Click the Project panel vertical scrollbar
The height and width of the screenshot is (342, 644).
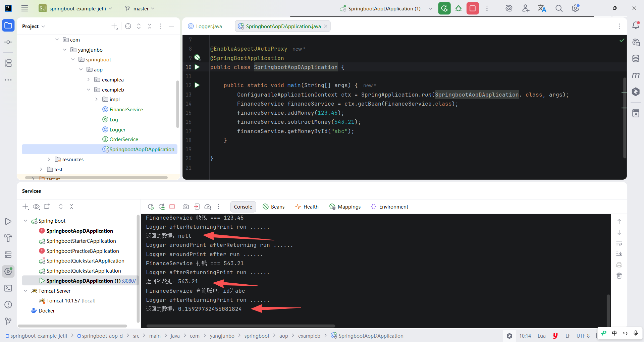pos(177,104)
